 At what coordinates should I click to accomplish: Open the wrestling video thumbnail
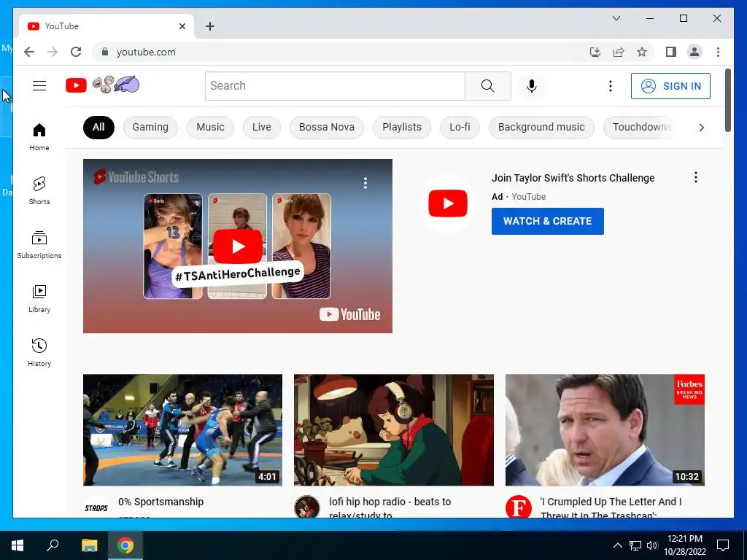coord(182,429)
